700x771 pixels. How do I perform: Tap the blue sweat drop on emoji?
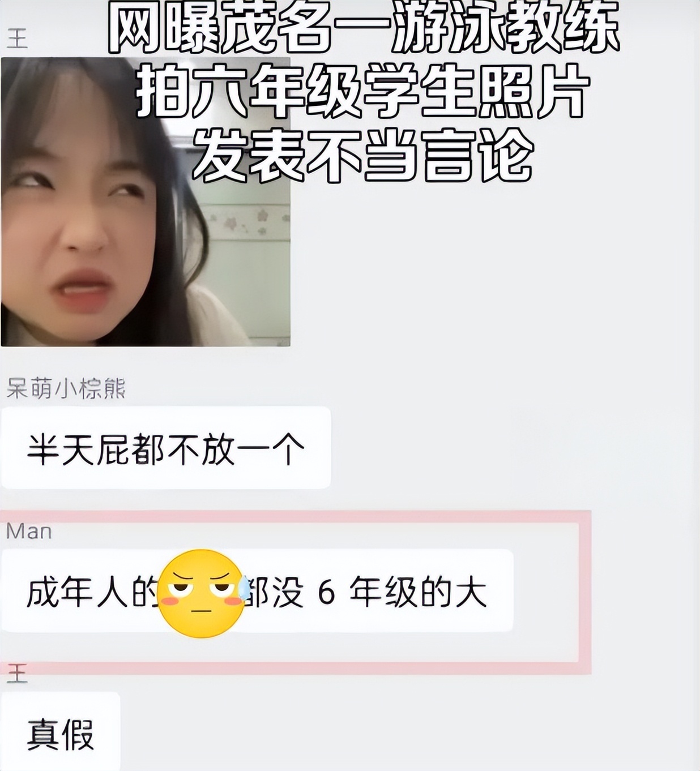click(x=244, y=589)
